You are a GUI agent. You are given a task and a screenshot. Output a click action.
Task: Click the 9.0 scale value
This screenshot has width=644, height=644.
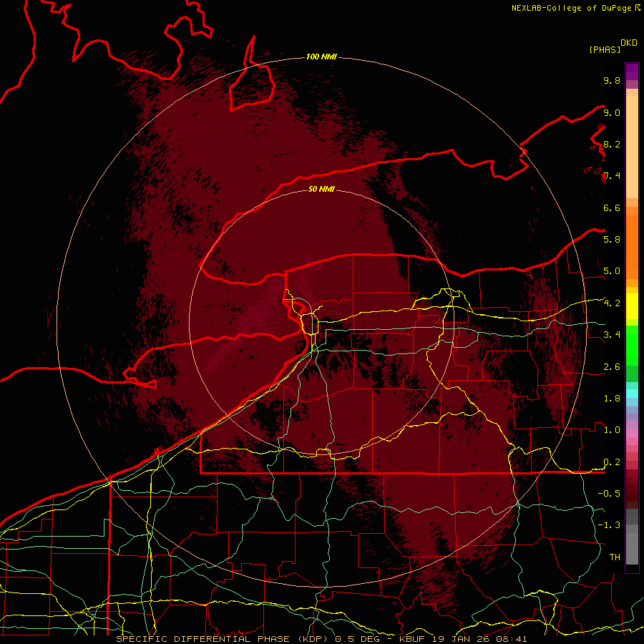pyautogui.click(x=612, y=113)
